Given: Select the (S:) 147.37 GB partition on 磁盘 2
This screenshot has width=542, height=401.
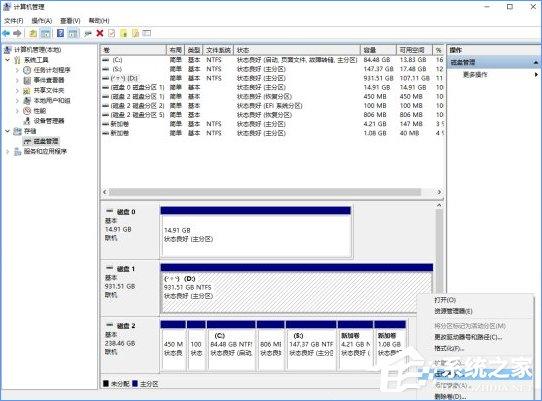Looking at the screenshot, I should (311, 345).
